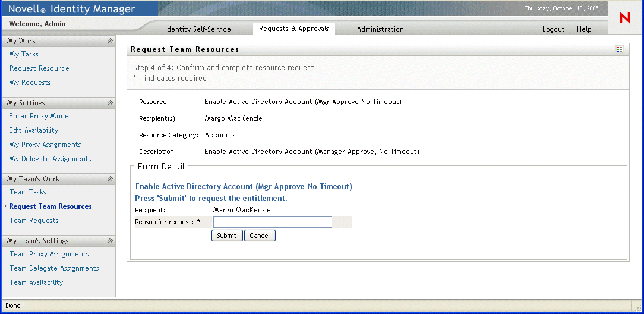Log out via the Logout link
Screen dimensions: 644x314
(553, 29)
